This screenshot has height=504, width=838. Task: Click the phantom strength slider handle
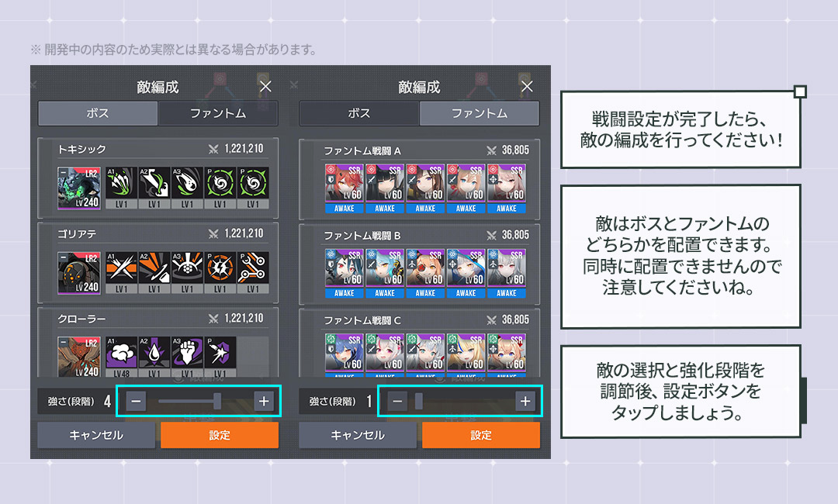click(x=419, y=401)
